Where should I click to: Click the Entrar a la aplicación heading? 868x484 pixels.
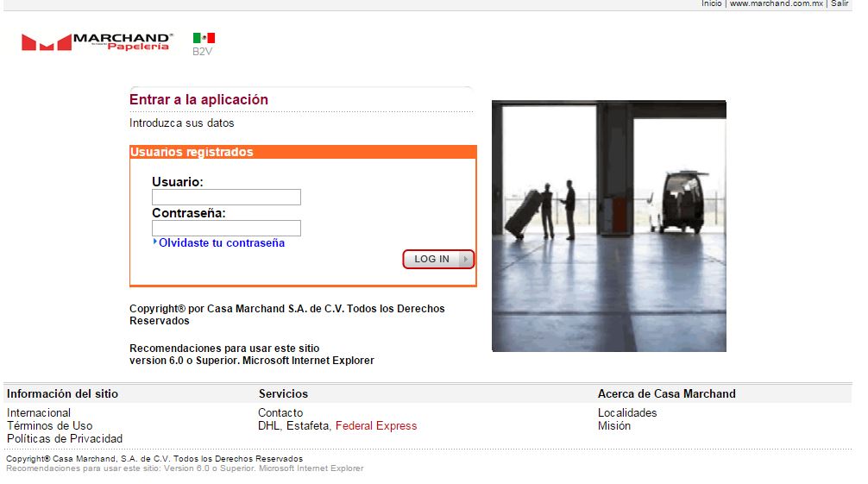198,100
